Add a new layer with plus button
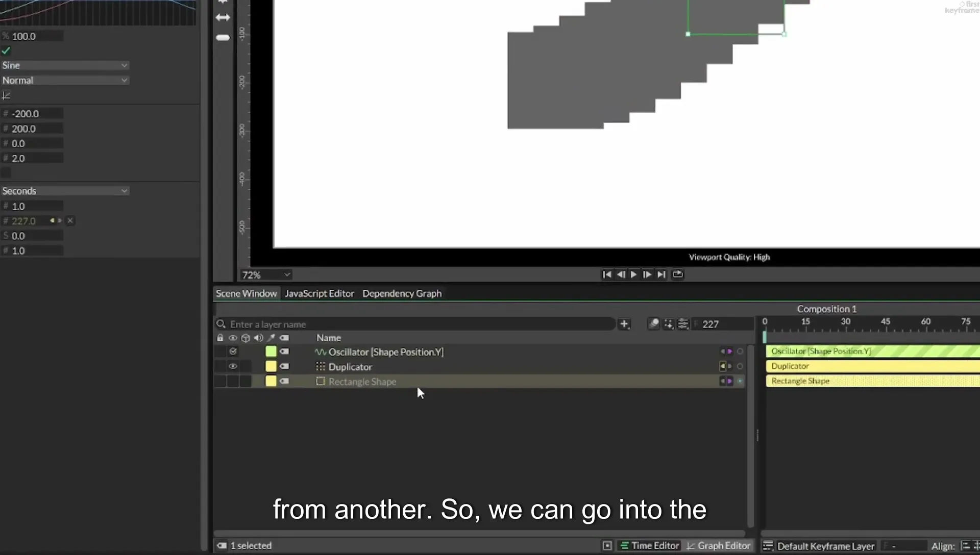The width and height of the screenshot is (980, 555). pos(624,324)
